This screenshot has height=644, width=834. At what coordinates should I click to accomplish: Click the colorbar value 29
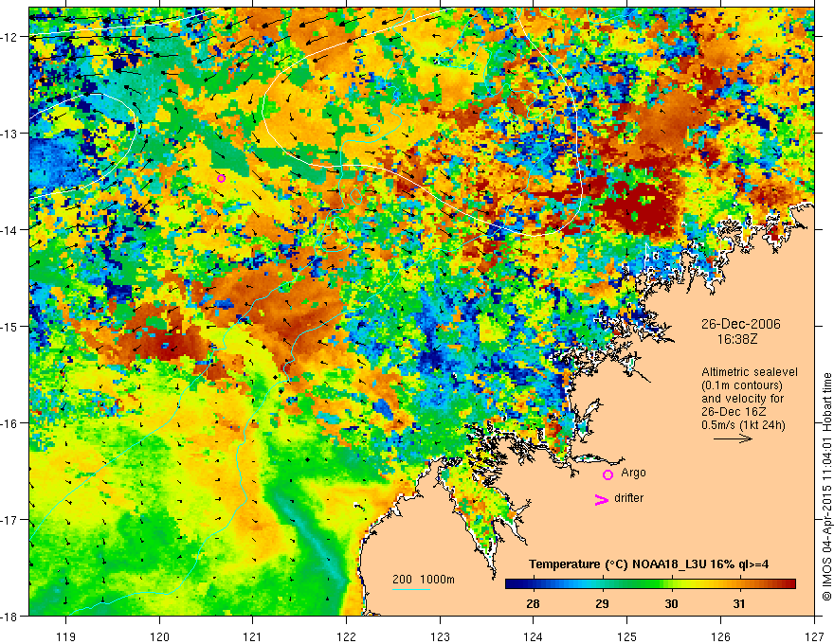[602, 603]
